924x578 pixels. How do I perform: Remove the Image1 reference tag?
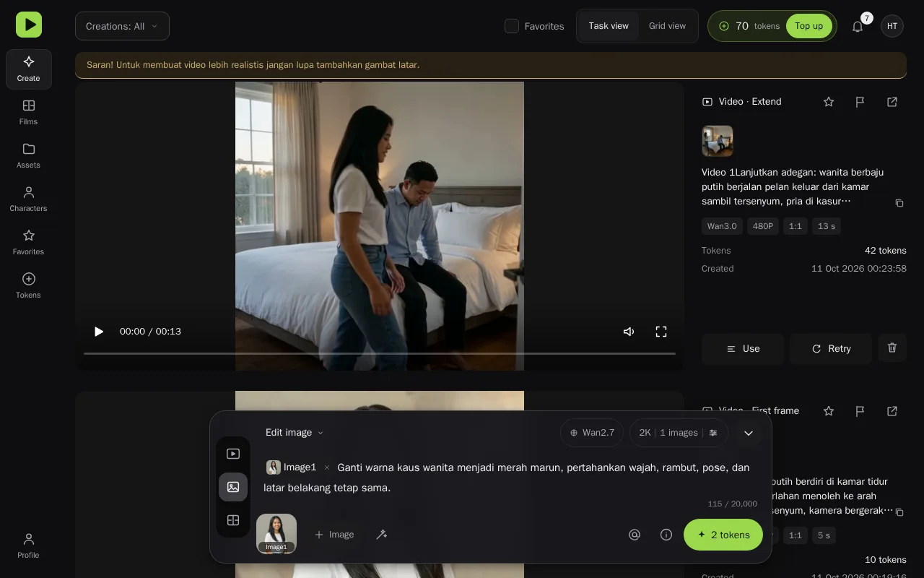[327, 467]
